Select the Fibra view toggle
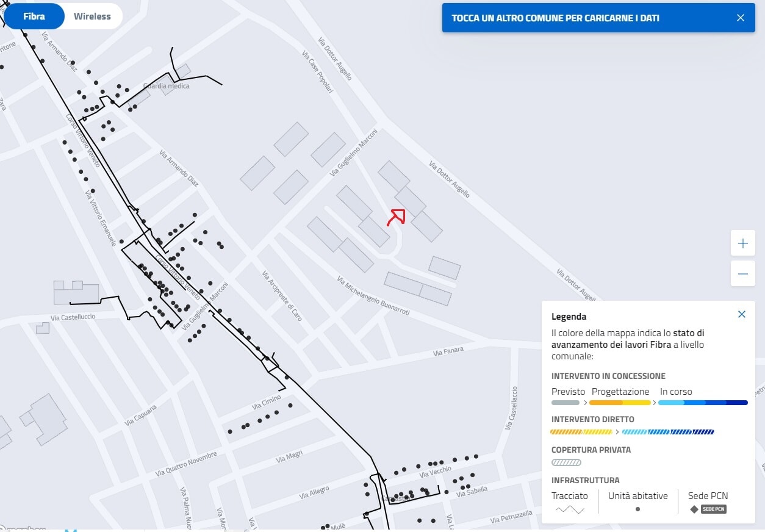The image size is (765, 532). tap(34, 16)
